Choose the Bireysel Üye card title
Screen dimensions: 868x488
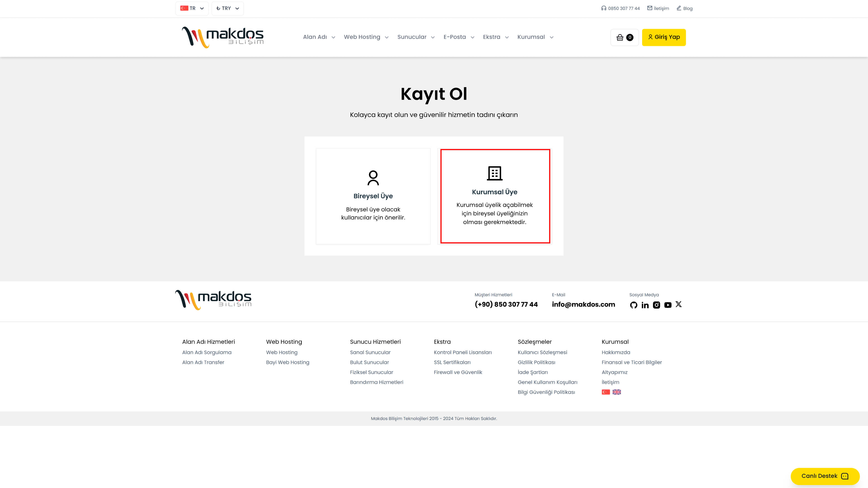coord(373,196)
